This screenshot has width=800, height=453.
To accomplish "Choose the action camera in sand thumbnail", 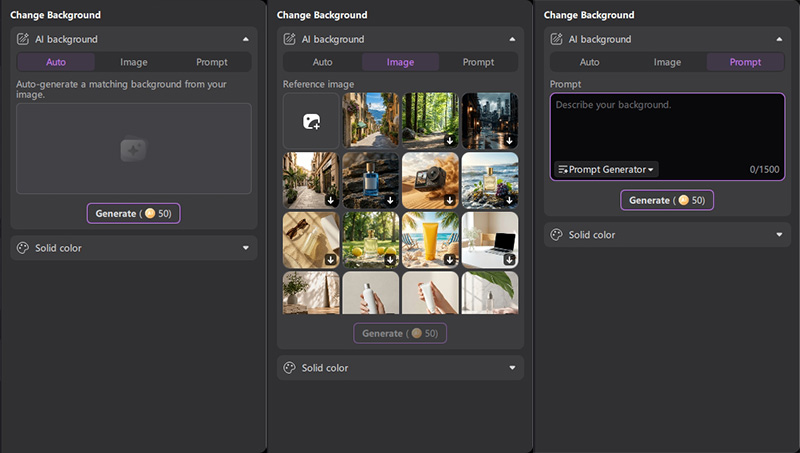I will point(430,181).
